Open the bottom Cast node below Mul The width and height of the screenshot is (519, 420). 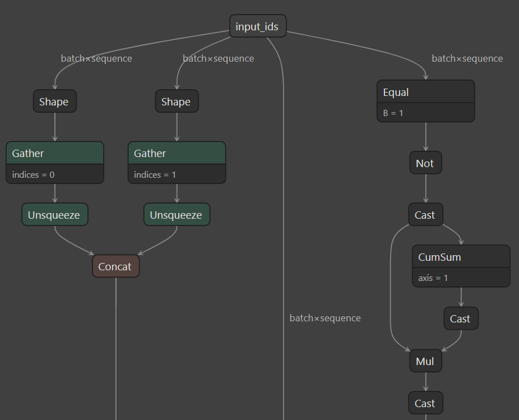[425, 403]
